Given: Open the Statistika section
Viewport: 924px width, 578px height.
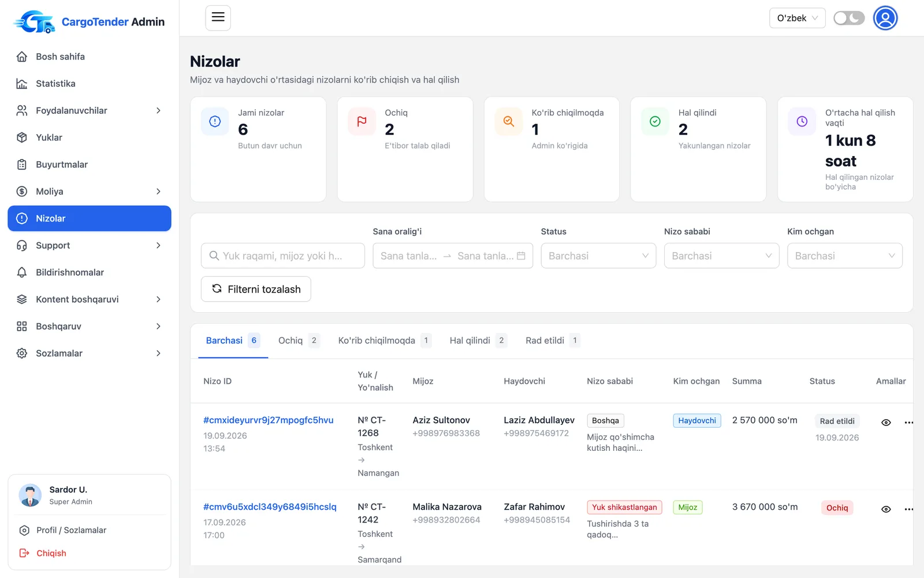Looking at the screenshot, I should (90, 84).
